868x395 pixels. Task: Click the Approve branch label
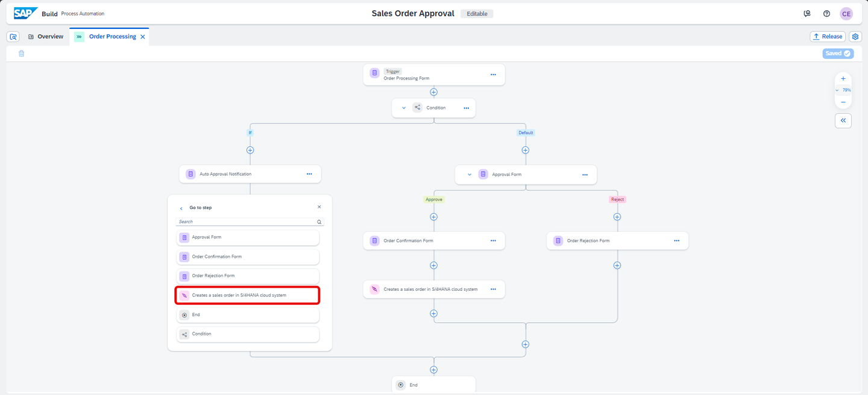pyautogui.click(x=434, y=199)
